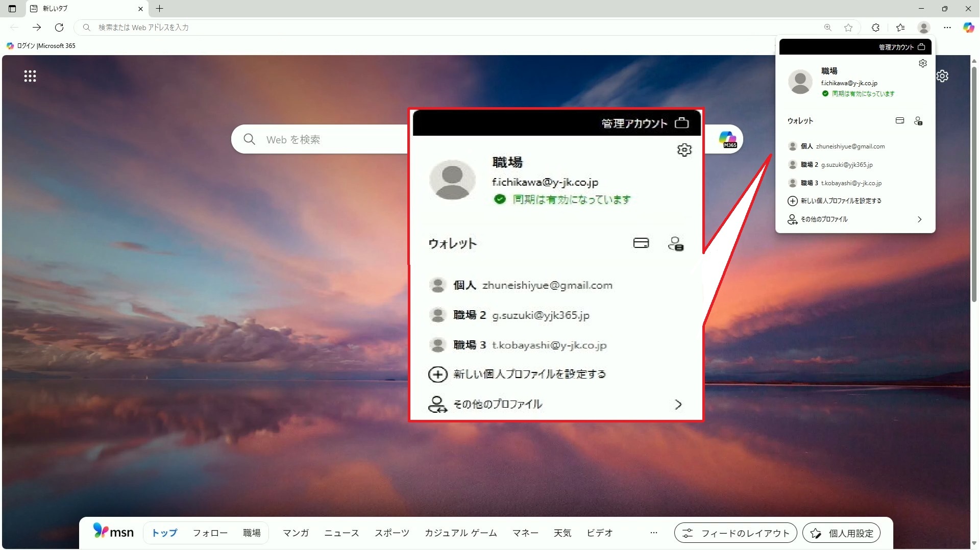Open the apps grid launcher on page
Viewport: 980px width, 550px height.
tap(30, 76)
